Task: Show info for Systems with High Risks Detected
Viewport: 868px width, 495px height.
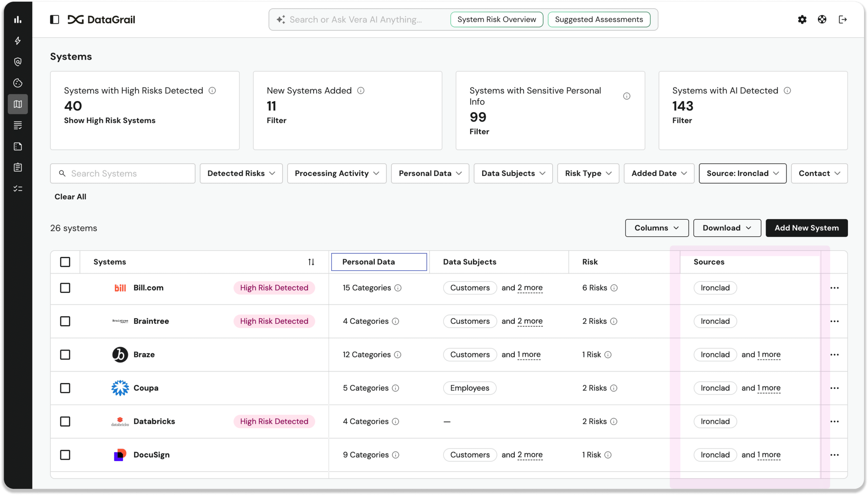Action: click(x=212, y=91)
